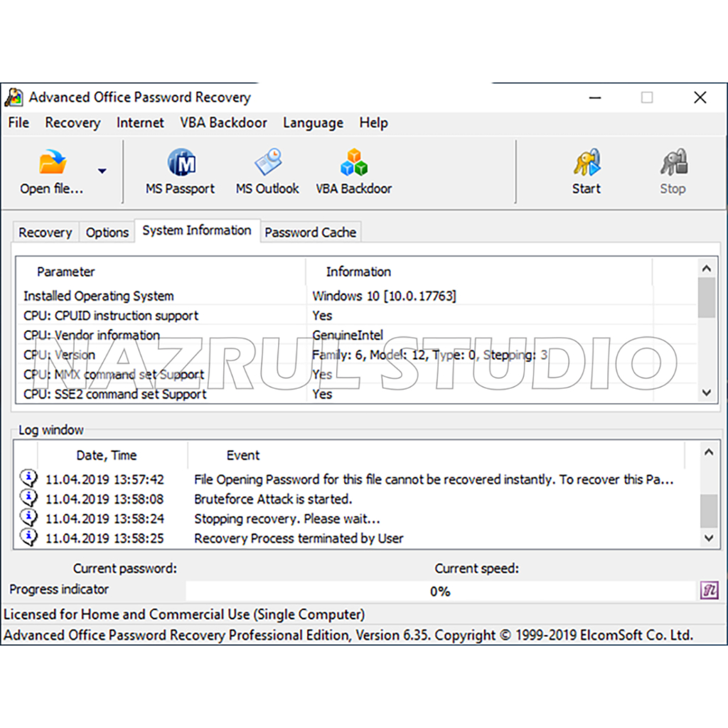Screen dimensions: 728x728
Task: Click the Parameter column header
Action: pyautogui.click(x=66, y=272)
